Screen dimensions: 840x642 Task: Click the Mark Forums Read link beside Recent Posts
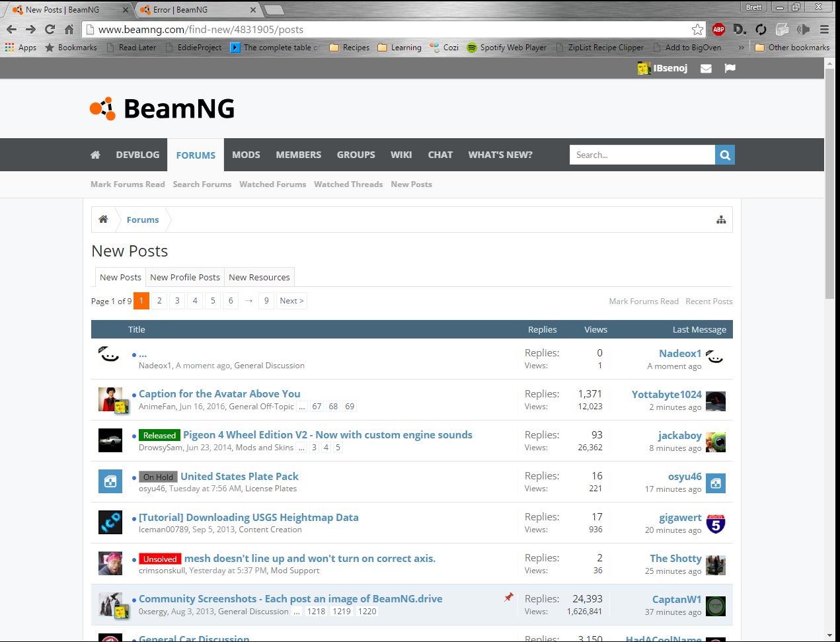pos(644,301)
